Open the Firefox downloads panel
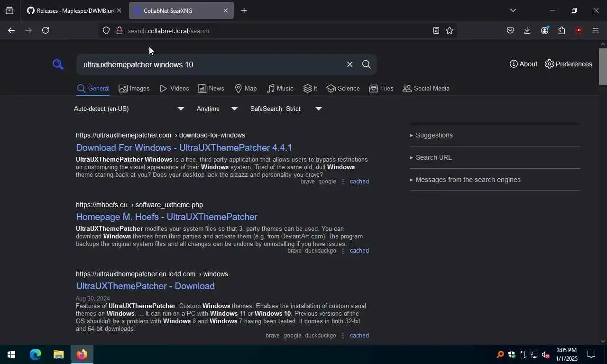The height and width of the screenshot is (364, 607). point(527,30)
